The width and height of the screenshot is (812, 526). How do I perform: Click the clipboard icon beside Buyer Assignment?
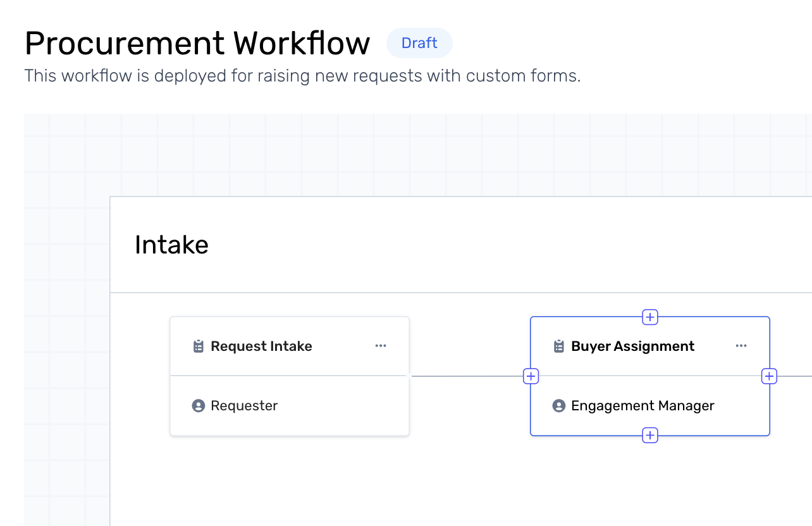[x=558, y=346]
